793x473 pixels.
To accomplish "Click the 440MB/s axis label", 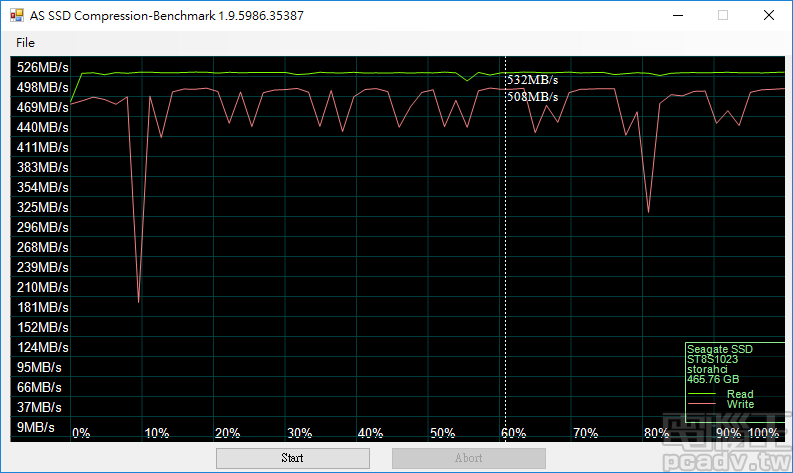I will click(x=42, y=127).
